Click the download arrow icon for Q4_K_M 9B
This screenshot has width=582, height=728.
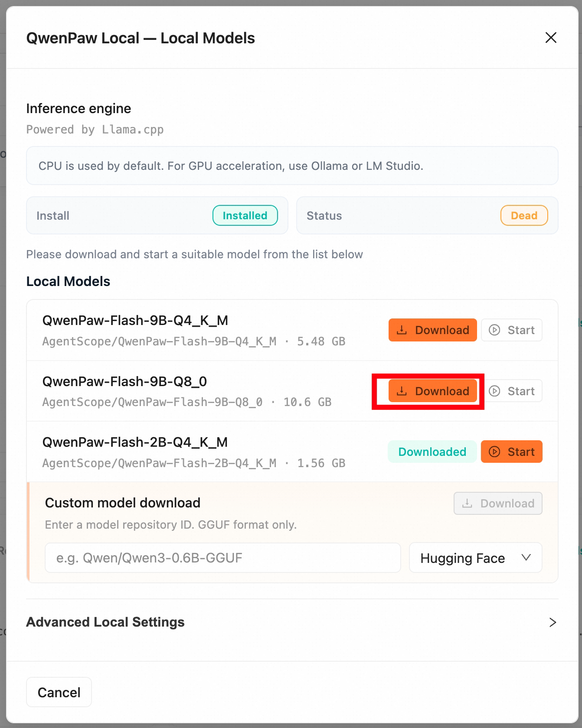[402, 330]
